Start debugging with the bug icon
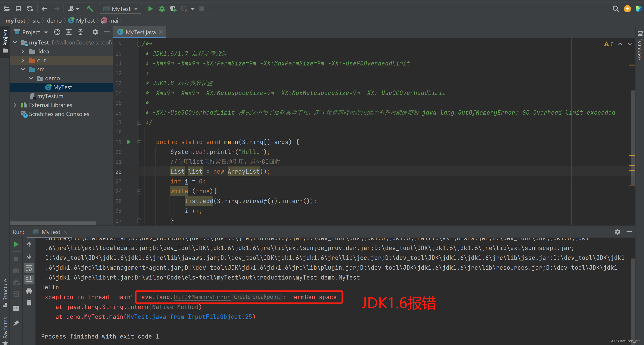 [162, 9]
